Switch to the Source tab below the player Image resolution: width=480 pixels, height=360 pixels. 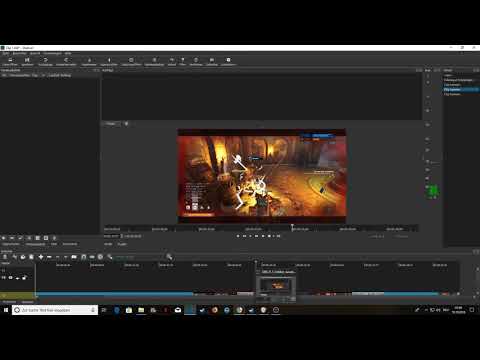point(108,244)
